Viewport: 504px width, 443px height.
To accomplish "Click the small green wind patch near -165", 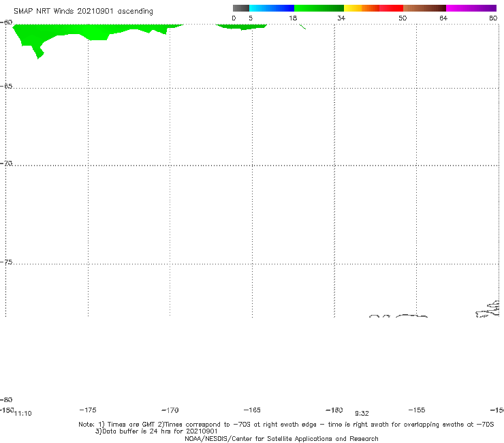I will [x=241, y=27].
